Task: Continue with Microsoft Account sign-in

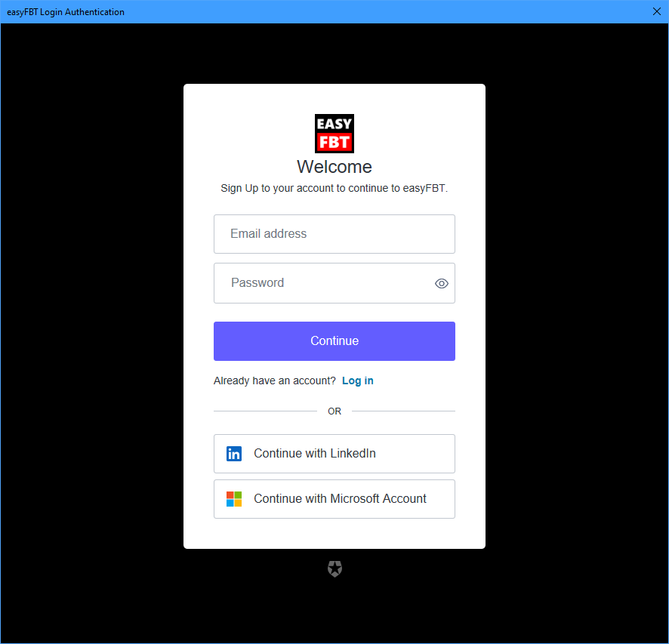Action: pos(334,498)
